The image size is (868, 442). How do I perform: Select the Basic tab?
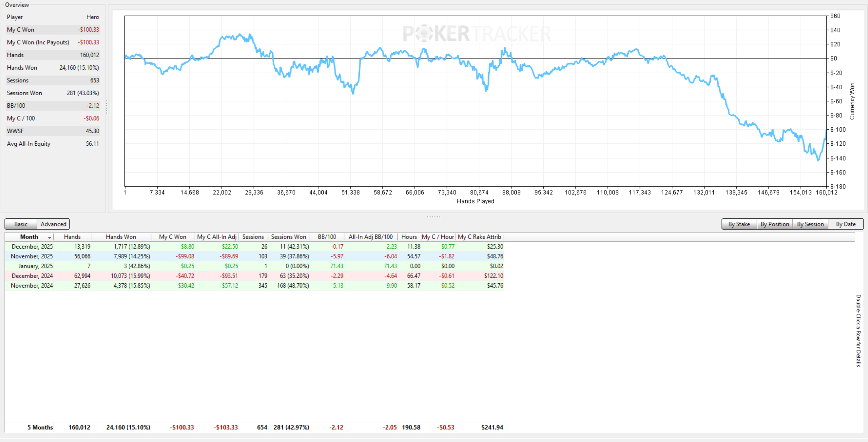point(21,224)
